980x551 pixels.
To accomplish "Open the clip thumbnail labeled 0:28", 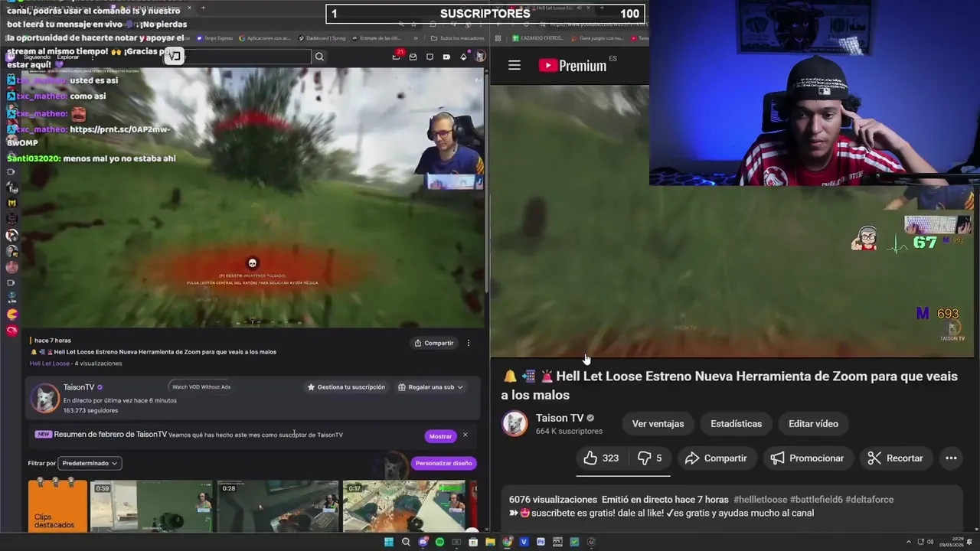I will [278, 505].
